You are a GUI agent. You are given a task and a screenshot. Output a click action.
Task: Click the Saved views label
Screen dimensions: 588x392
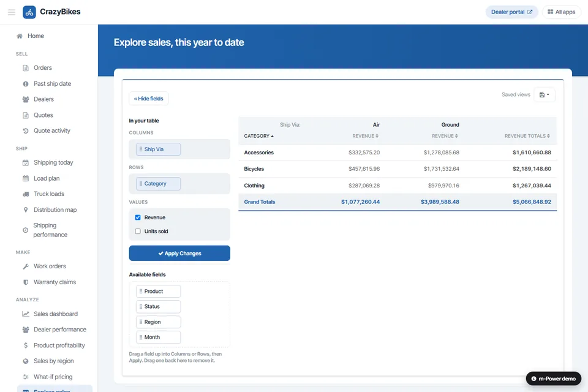pos(516,95)
